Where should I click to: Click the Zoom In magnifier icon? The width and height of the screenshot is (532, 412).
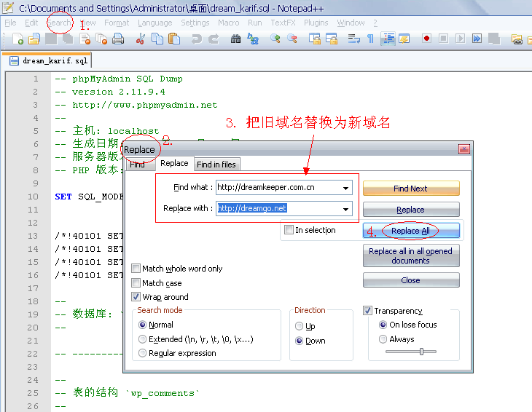[x=275, y=39]
